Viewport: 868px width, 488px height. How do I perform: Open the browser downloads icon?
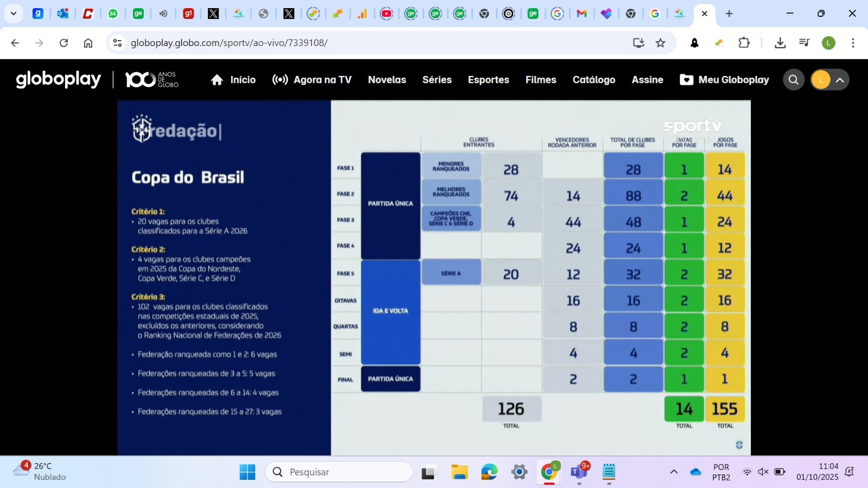[x=781, y=42]
